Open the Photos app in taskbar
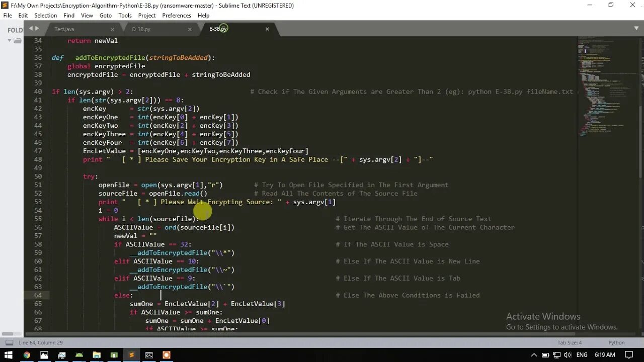 [44, 355]
